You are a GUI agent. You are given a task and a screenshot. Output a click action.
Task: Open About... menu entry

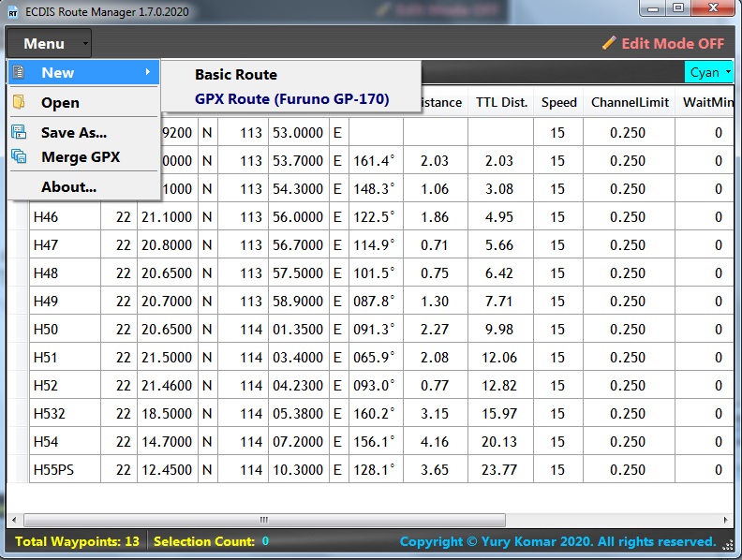click(83, 187)
